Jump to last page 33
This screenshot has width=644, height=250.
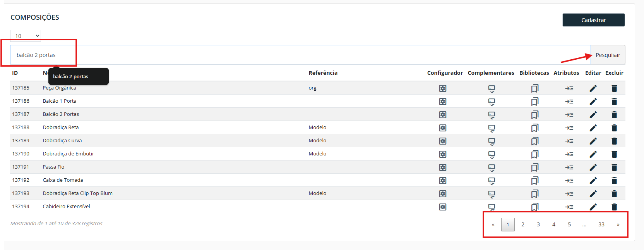pyautogui.click(x=601, y=224)
